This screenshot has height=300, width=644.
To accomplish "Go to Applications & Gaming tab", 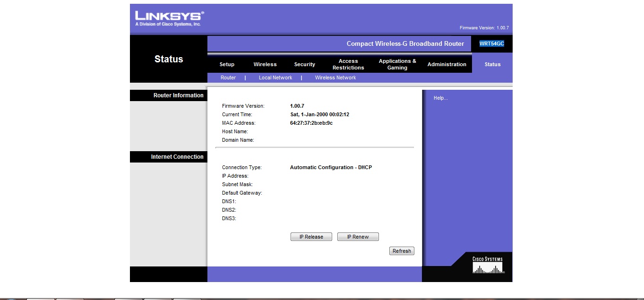I will 397,64.
